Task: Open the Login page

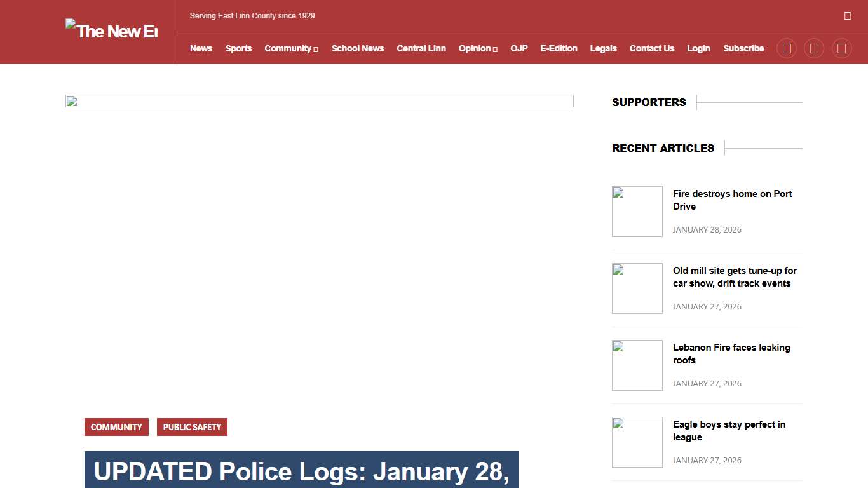Action: tap(698, 48)
